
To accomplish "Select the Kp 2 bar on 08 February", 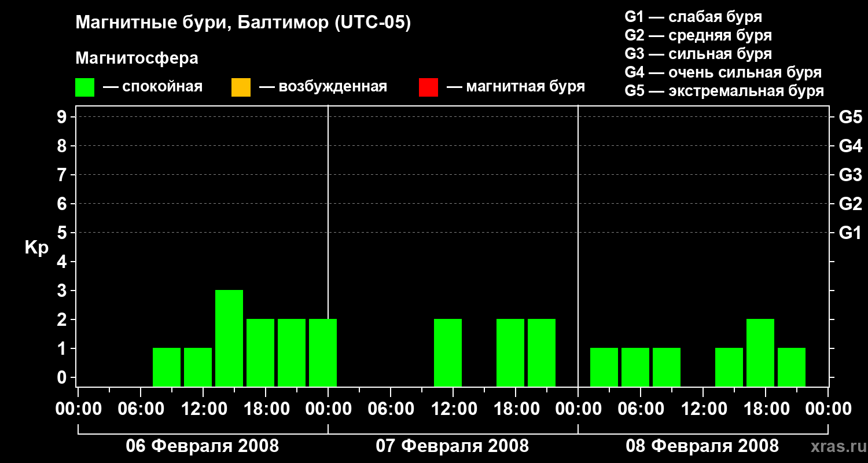I will (760, 352).
